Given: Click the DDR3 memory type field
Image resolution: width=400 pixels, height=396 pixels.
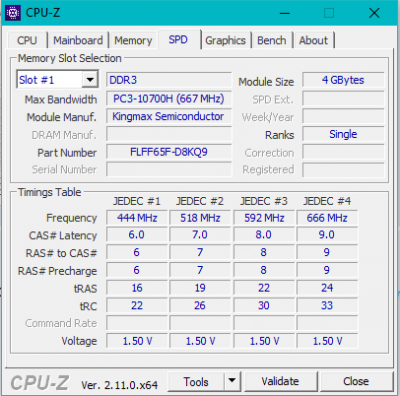Looking at the screenshot, I should 169,80.
